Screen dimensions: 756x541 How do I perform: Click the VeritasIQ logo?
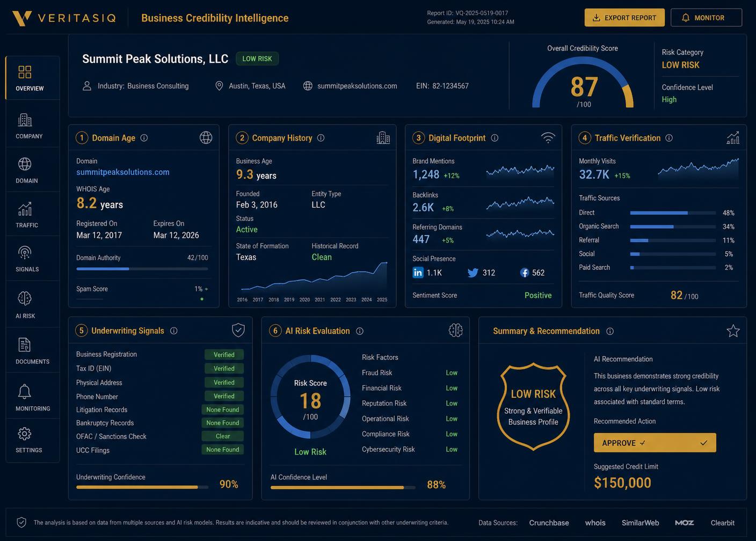64,18
